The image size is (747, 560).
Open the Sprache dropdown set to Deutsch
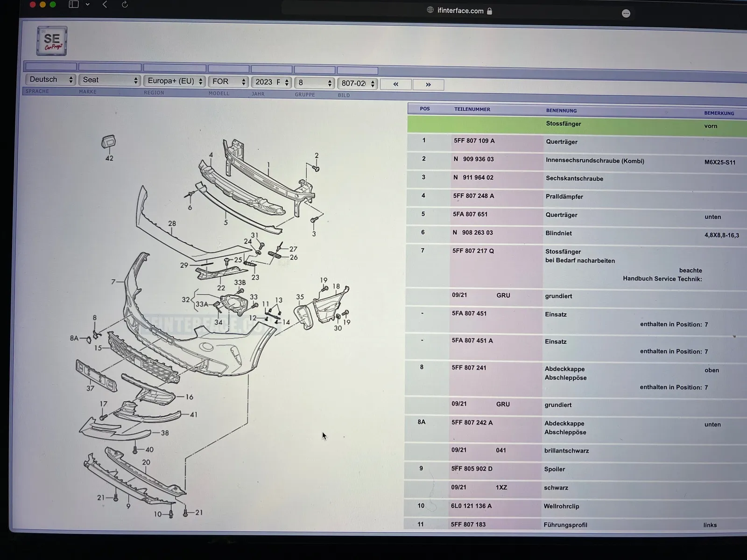(50, 80)
